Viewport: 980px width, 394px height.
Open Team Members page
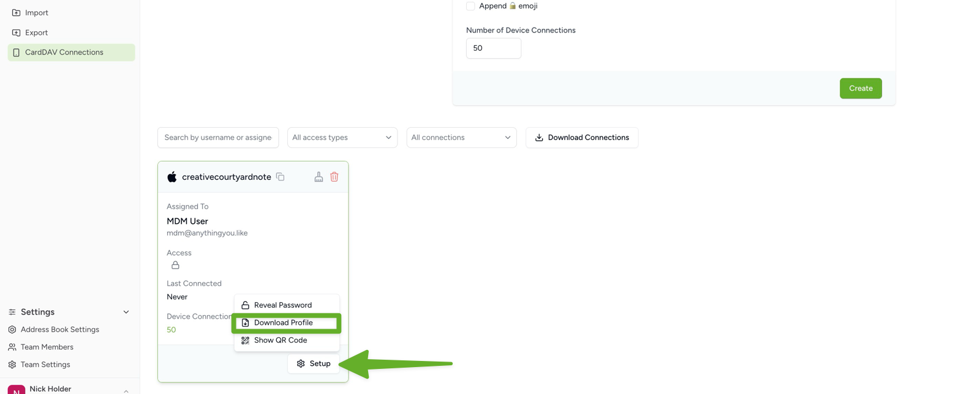click(x=47, y=347)
